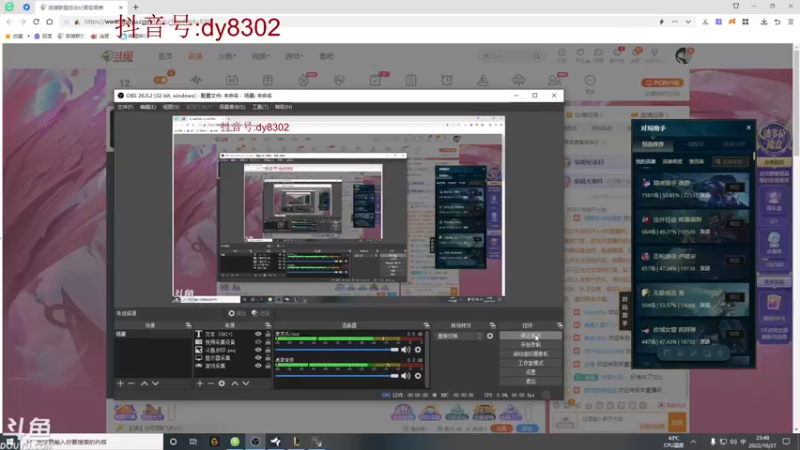Open Settings from OBS controls
This screenshot has width=800, height=450.
click(x=531, y=372)
